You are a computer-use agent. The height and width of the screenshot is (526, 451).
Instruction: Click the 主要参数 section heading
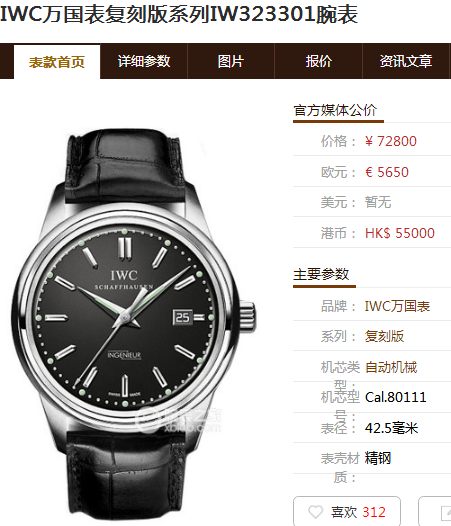pyautogui.click(x=321, y=275)
